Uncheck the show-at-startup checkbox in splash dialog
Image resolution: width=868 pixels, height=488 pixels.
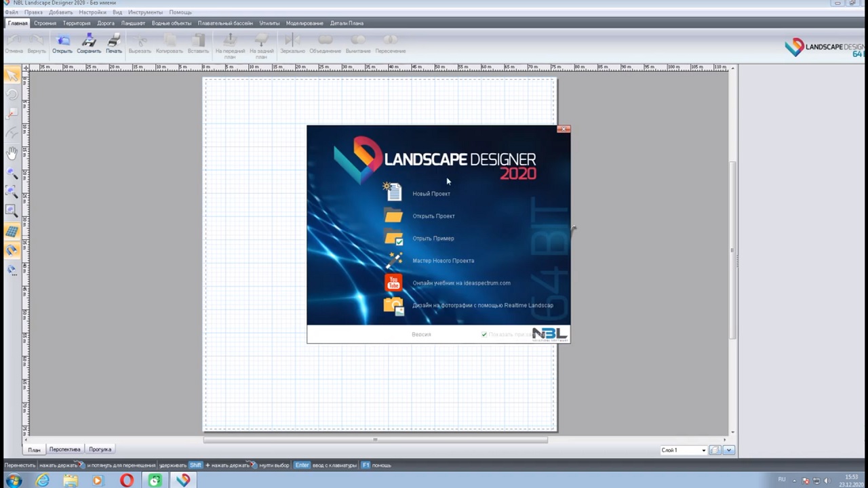pyautogui.click(x=484, y=334)
